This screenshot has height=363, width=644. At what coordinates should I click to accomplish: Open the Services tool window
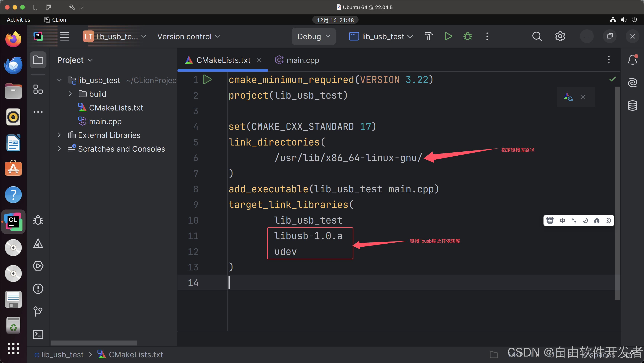coord(38,266)
